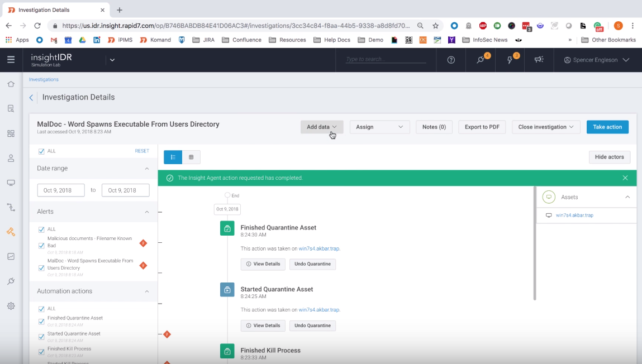Click the Started Quarantine Asset timeline icon
Viewport: 642px width, 364px height.
coord(227,290)
